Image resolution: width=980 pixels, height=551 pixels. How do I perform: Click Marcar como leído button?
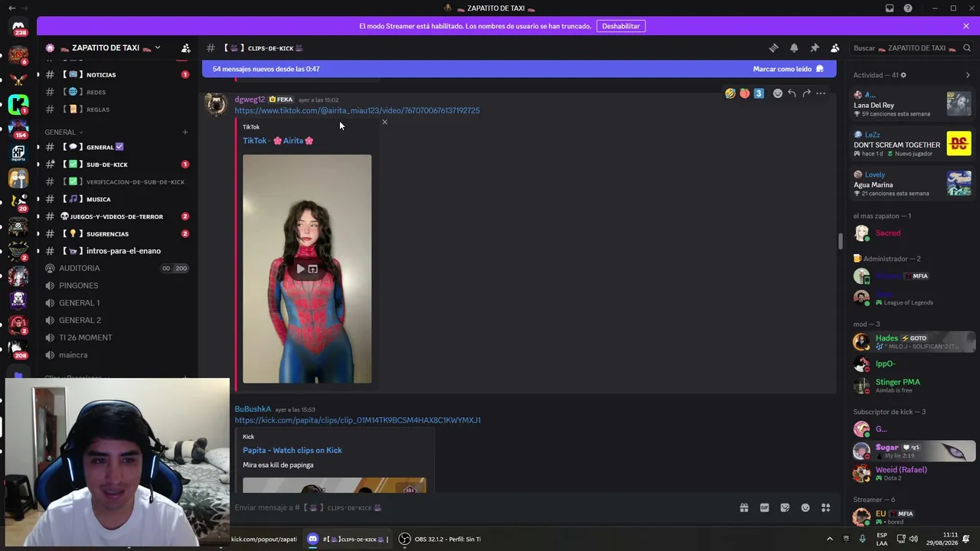click(x=788, y=69)
